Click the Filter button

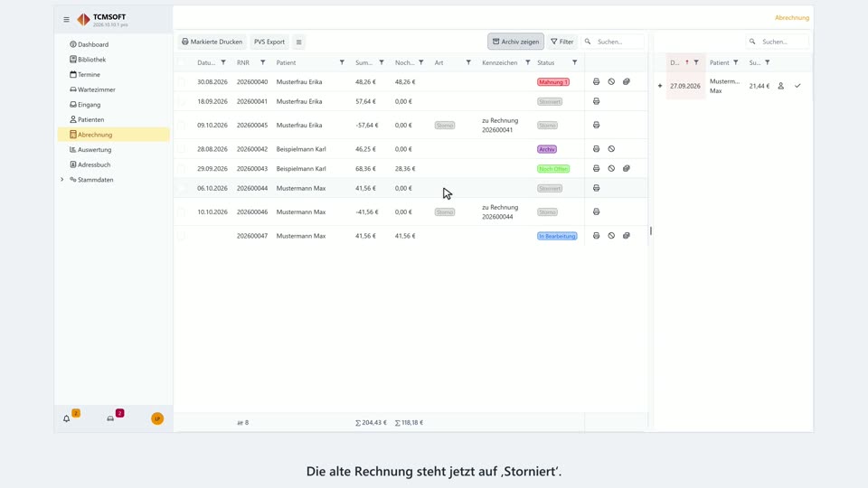561,42
